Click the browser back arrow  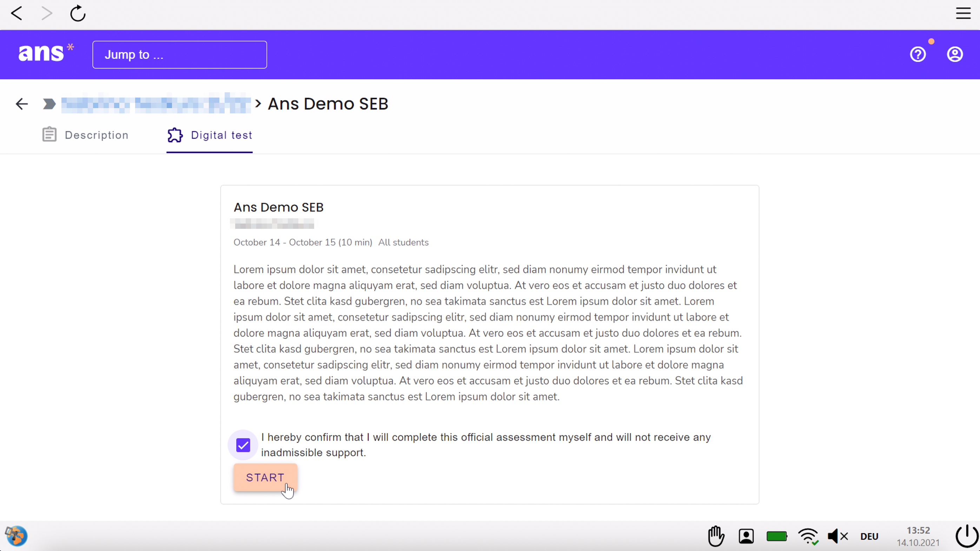(x=17, y=14)
